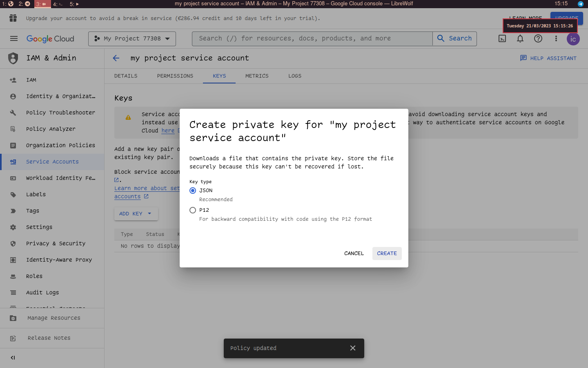Click the search resources input field
This screenshot has width=588, height=368.
click(x=312, y=38)
